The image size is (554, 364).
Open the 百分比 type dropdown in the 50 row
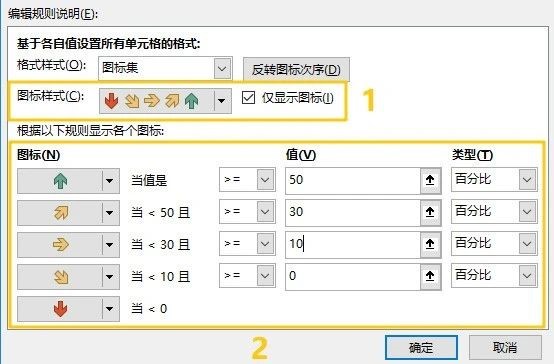(x=494, y=180)
